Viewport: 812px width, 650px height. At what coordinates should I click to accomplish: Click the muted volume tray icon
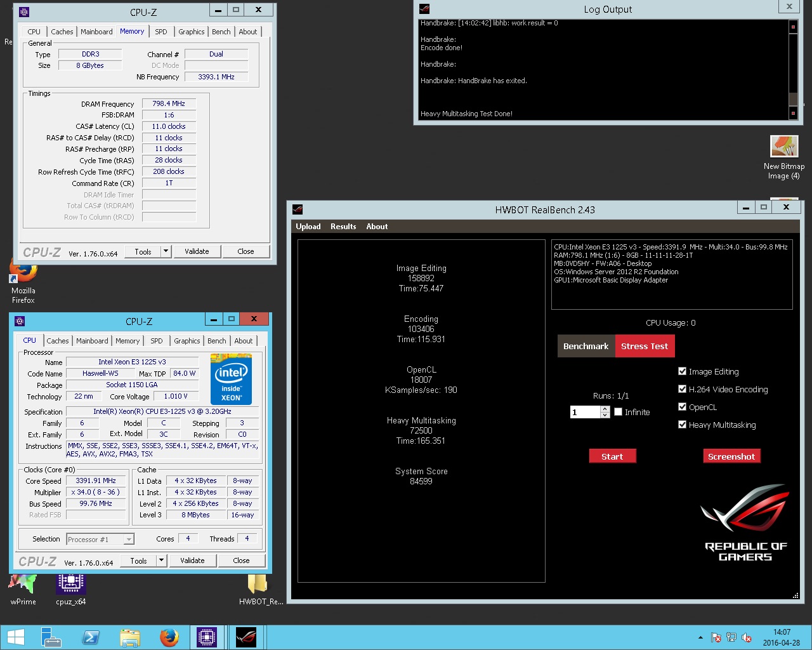tap(747, 637)
